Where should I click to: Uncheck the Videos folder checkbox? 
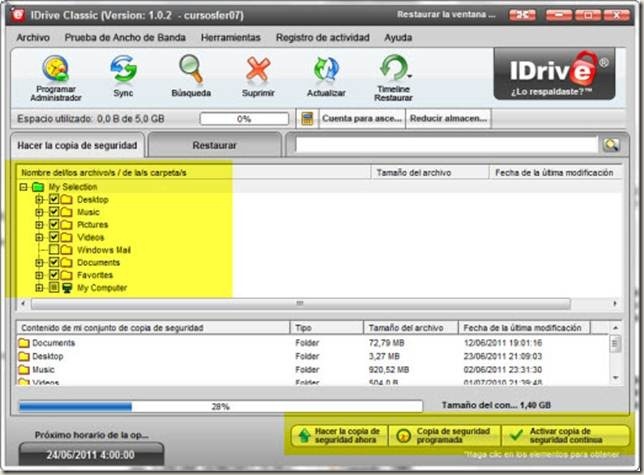[54, 237]
